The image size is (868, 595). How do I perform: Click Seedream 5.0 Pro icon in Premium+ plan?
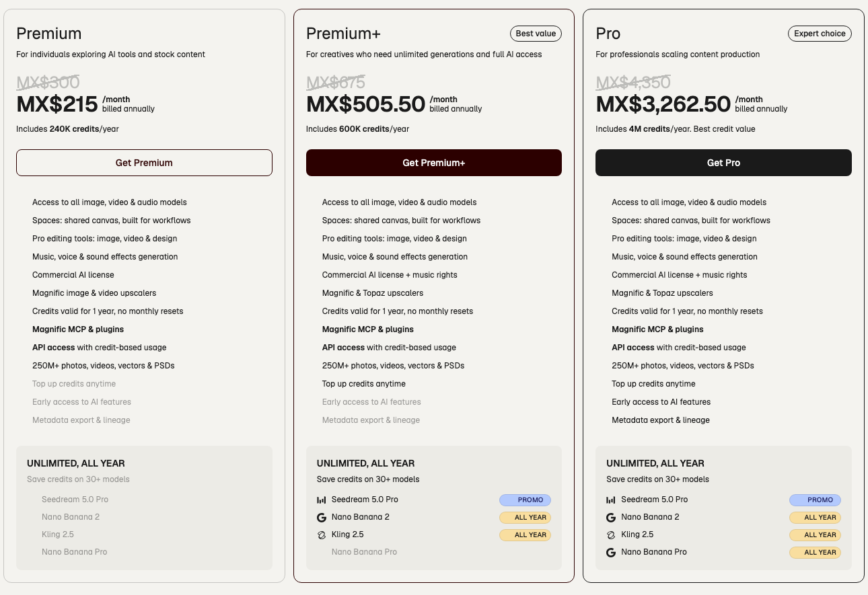coord(321,500)
